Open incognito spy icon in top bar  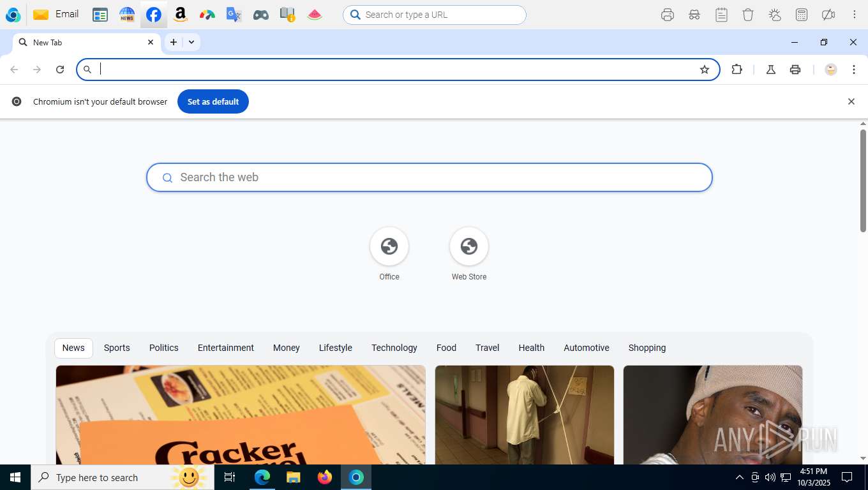point(694,15)
